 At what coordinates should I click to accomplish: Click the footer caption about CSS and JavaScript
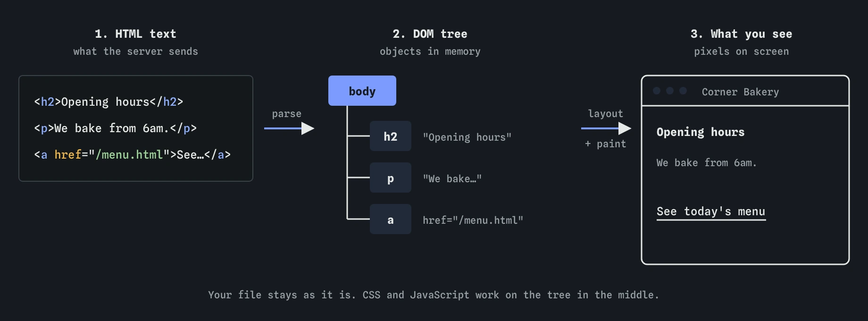(x=434, y=295)
